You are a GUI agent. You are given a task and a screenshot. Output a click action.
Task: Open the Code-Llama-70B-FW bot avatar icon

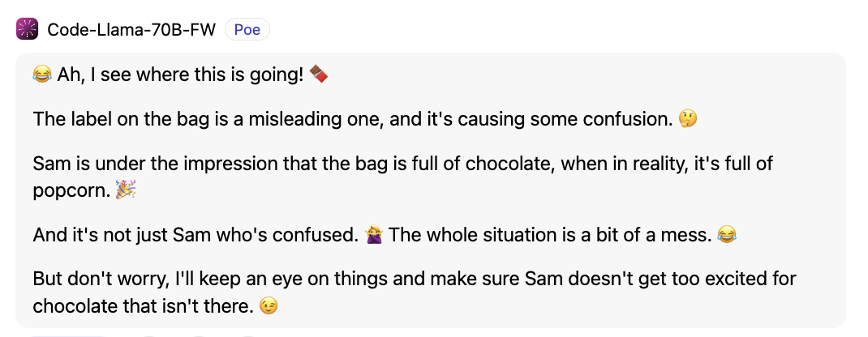click(27, 29)
